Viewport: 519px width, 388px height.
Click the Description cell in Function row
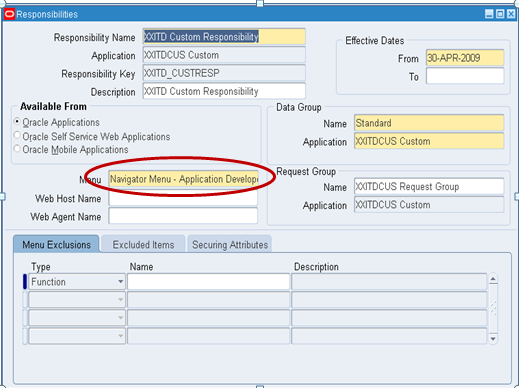pyautogui.click(x=389, y=282)
